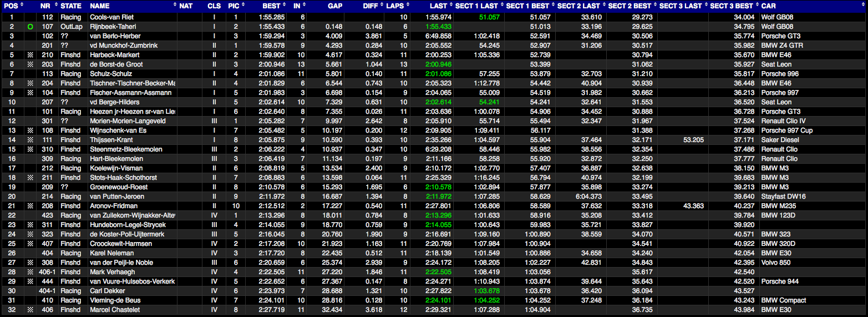The height and width of the screenshot is (317, 868).
Task: Click the finish flag for car 308
Action: [30, 263]
